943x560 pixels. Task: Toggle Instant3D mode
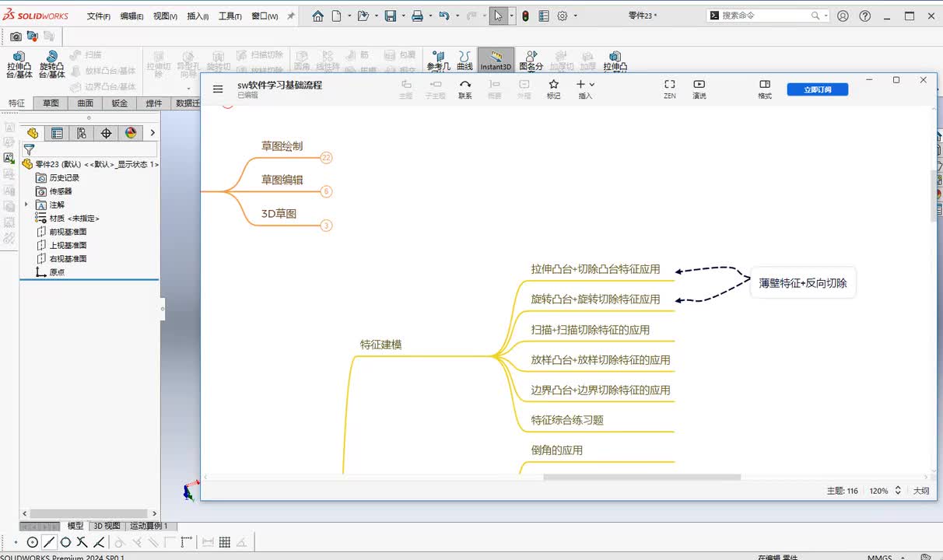tap(496, 61)
